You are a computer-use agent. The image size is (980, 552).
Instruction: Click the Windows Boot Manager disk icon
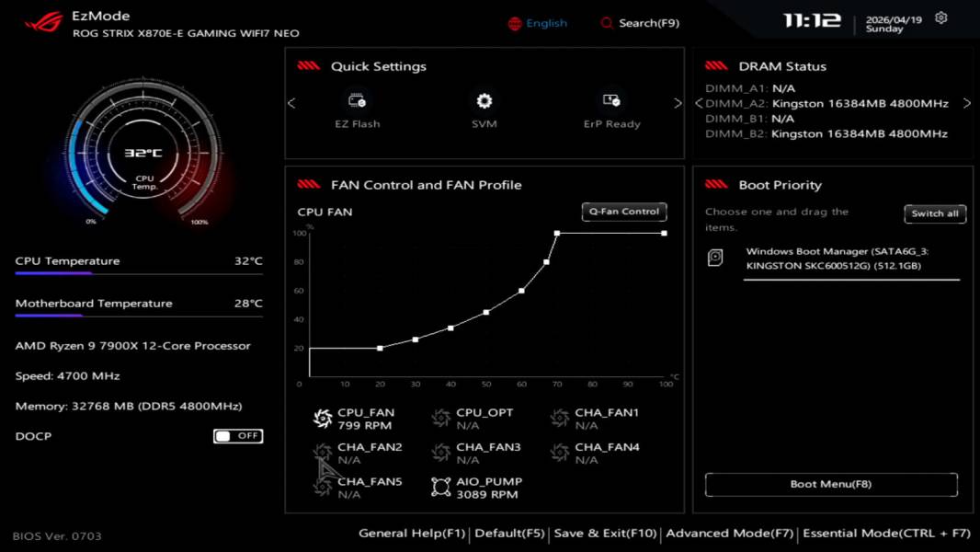(715, 258)
